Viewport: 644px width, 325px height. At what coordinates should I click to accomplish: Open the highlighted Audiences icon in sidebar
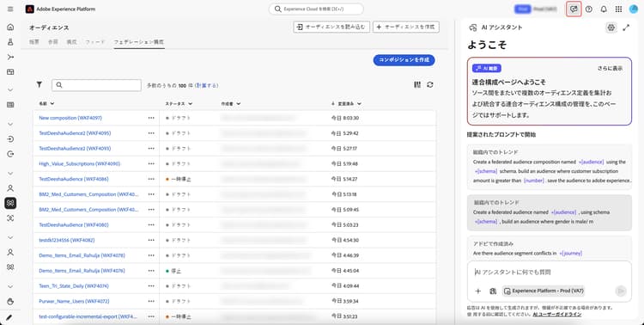pyautogui.click(x=10, y=203)
